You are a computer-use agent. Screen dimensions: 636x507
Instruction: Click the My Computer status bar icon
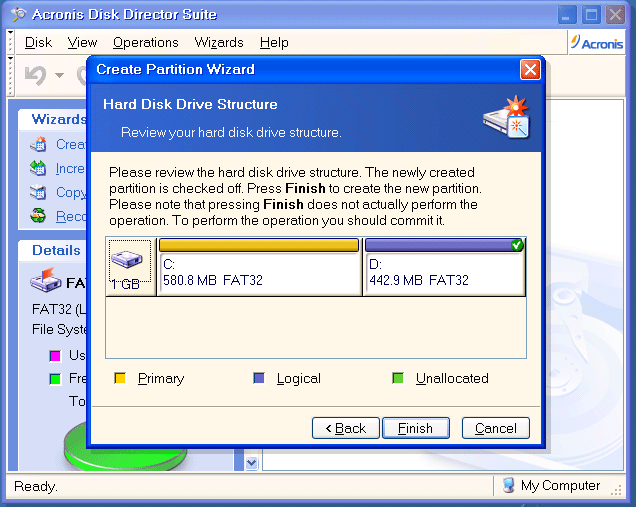508,486
